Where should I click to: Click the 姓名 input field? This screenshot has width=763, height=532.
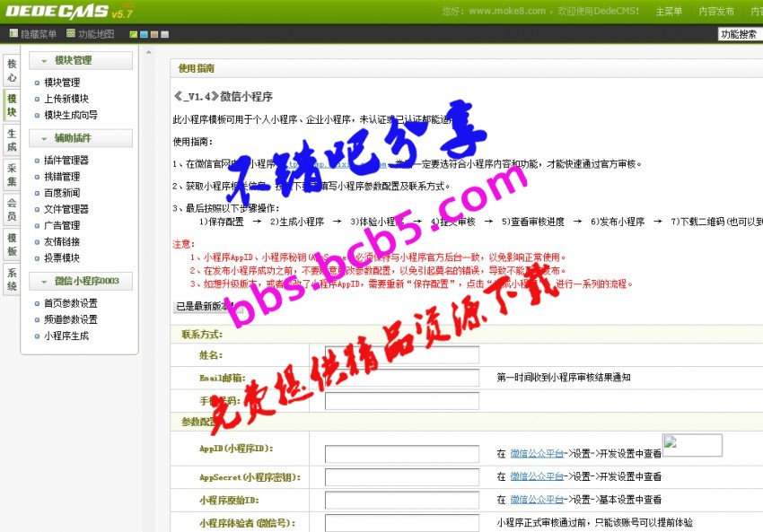pos(402,355)
